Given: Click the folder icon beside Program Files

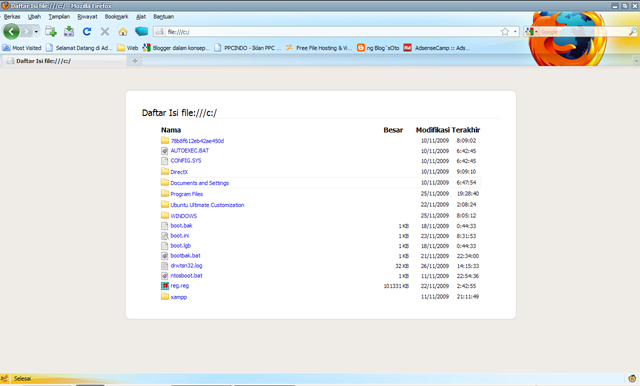Looking at the screenshot, I should pyautogui.click(x=164, y=193).
